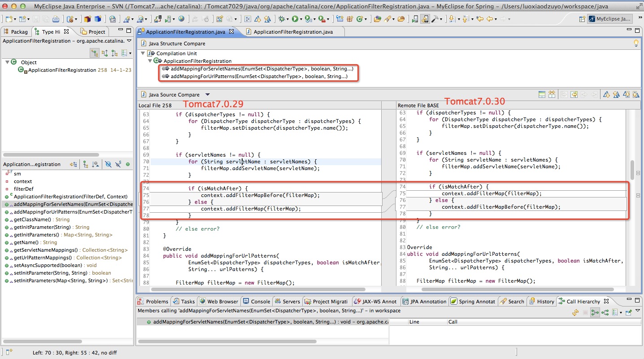This screenshot has height=359, width=644.
Task: Click the Next Change icon in compare toolbar
Action: [x=627, y=94]
